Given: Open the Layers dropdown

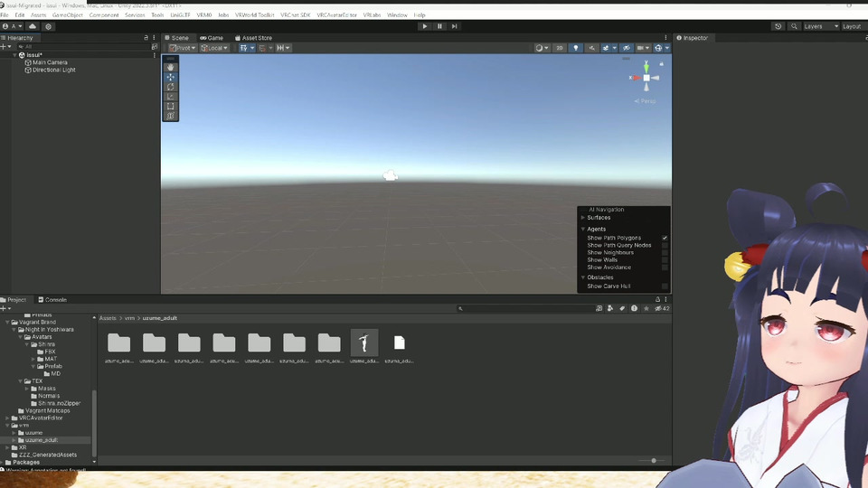Looking at the screenshot, I should coord(821,26).
